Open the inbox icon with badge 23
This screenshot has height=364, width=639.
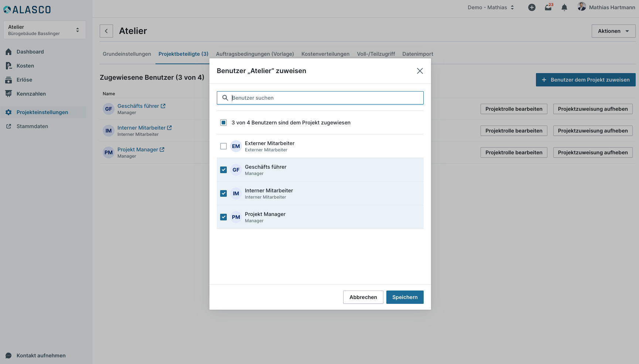point(548,7)
